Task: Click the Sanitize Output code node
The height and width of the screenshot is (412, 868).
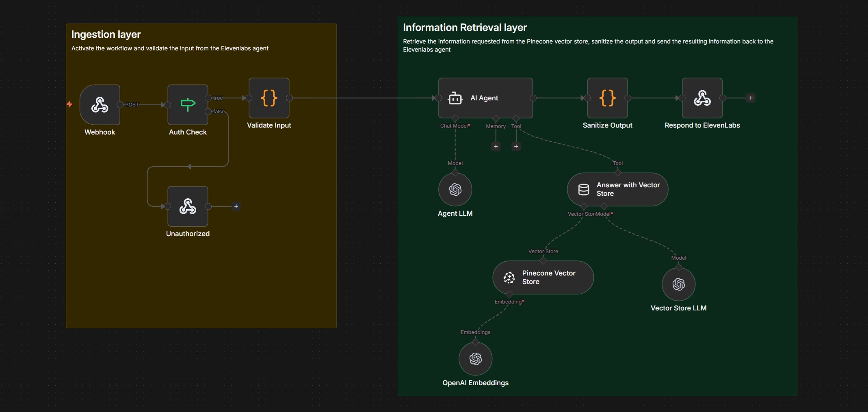Action: click(x=607, y=98)
